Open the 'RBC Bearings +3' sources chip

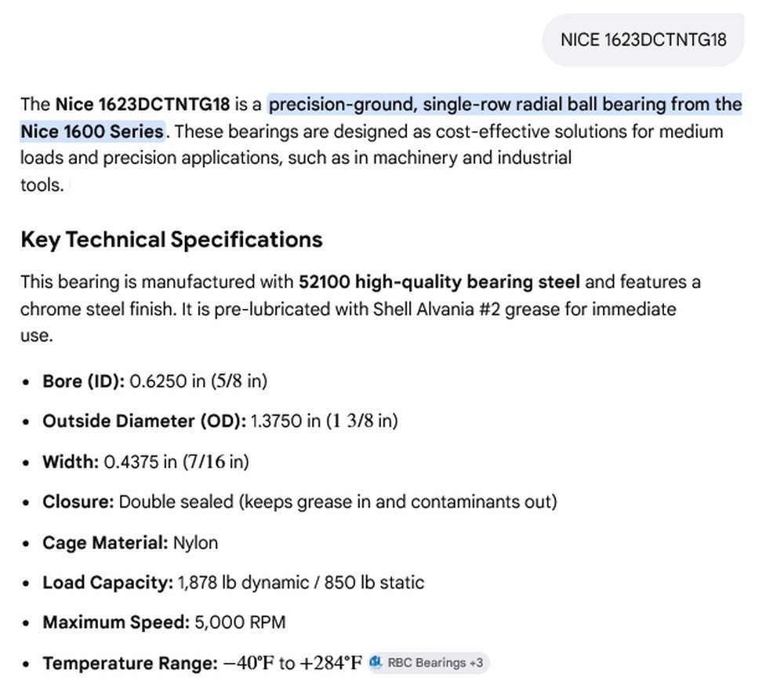[428, 663]
